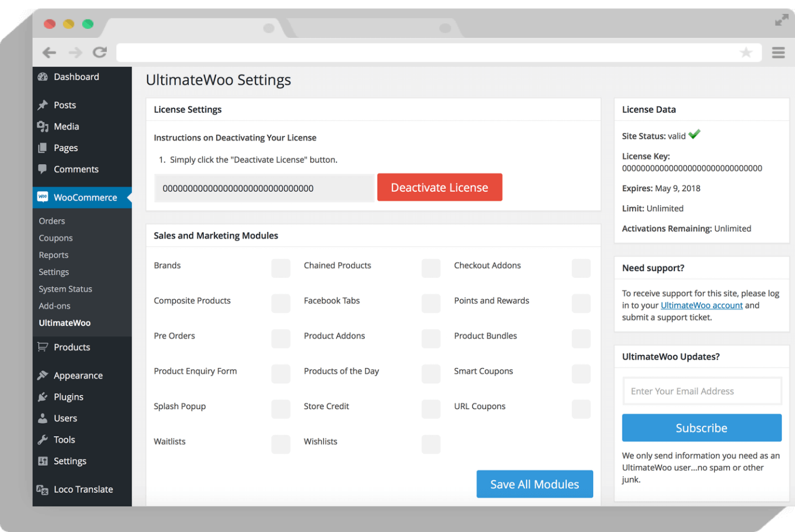This screenshot has width=795, height=532.
Task: Click the green valid checkmark icon
Action: point(694,134)
